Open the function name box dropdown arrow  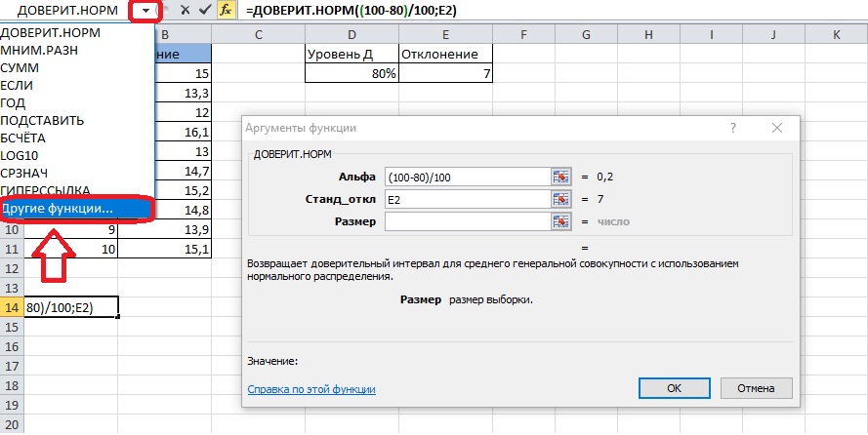point(145,11)
